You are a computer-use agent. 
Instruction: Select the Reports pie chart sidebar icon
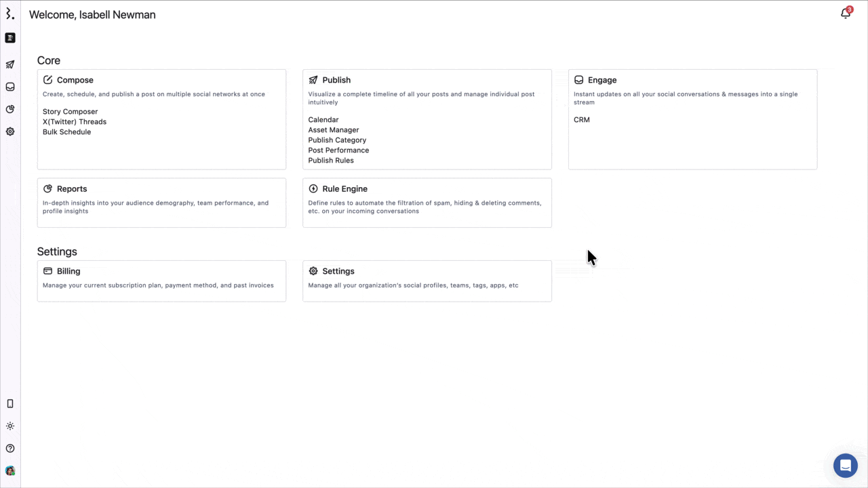pyautogui.click(x=10, y=109)
